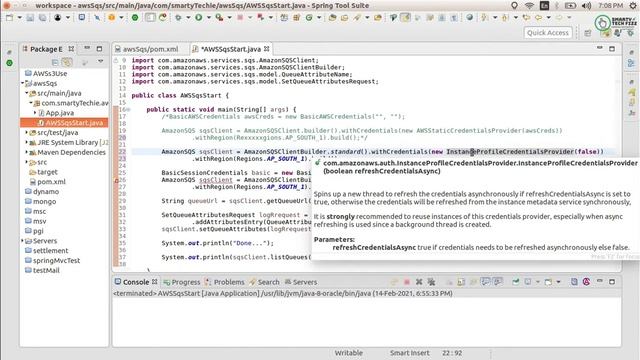The height and width of the screenshot is (360, 640).
Task: Click the system settings gear in top bar
Action: click(x=633, y=6)
